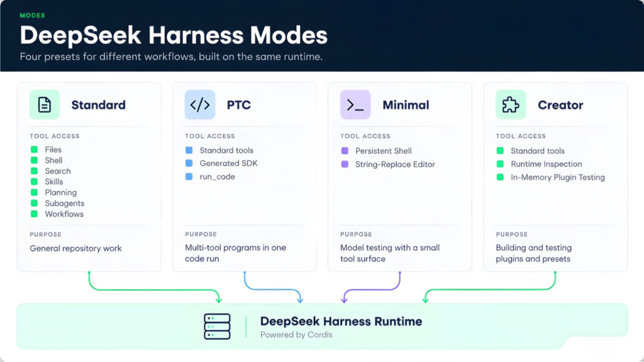
Task: Click the 'Generated SDK' item
Action: tap(228, 163)
